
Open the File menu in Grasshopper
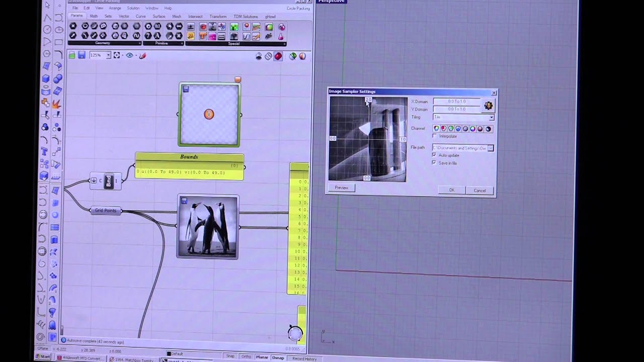point(75,8)
